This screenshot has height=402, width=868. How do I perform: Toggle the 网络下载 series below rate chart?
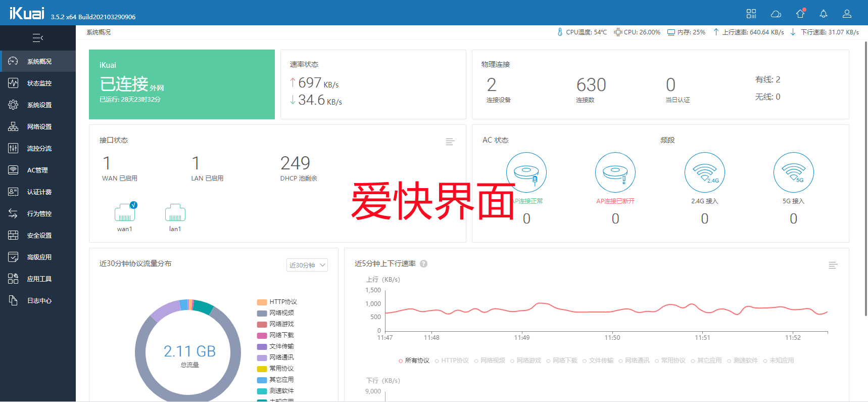(562, 361)
